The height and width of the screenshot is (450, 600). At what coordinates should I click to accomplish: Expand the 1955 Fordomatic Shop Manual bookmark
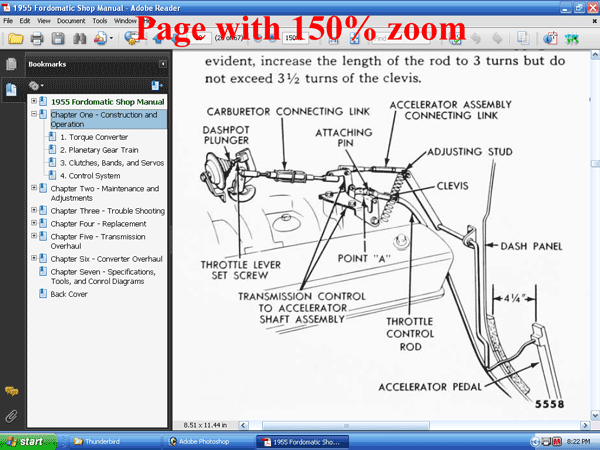[x=34, y=101]
